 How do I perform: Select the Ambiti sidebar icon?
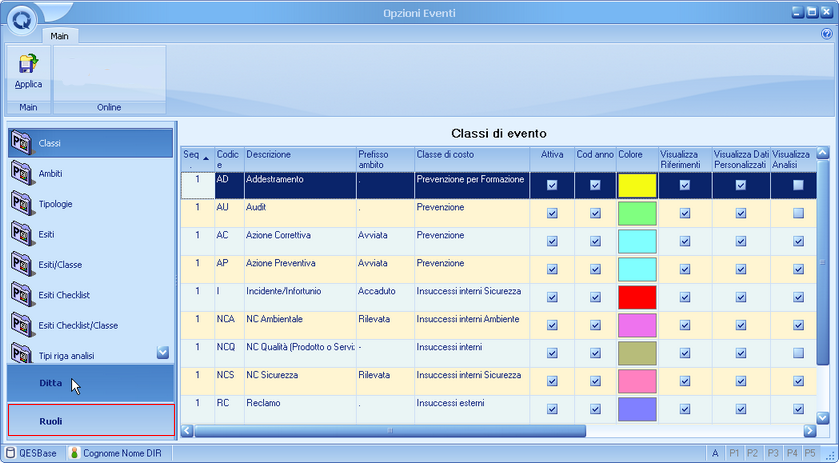[x=21, y=173]
